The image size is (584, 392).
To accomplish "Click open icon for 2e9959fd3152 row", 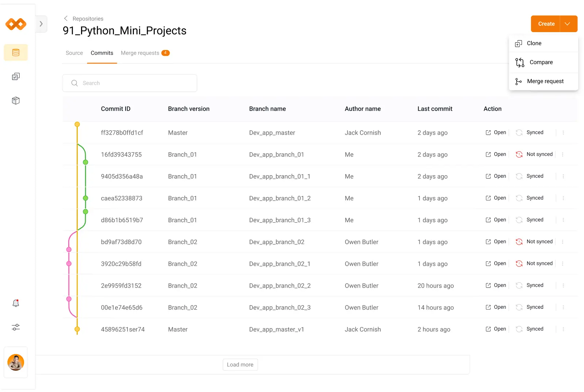I will (x=488, y=285).
